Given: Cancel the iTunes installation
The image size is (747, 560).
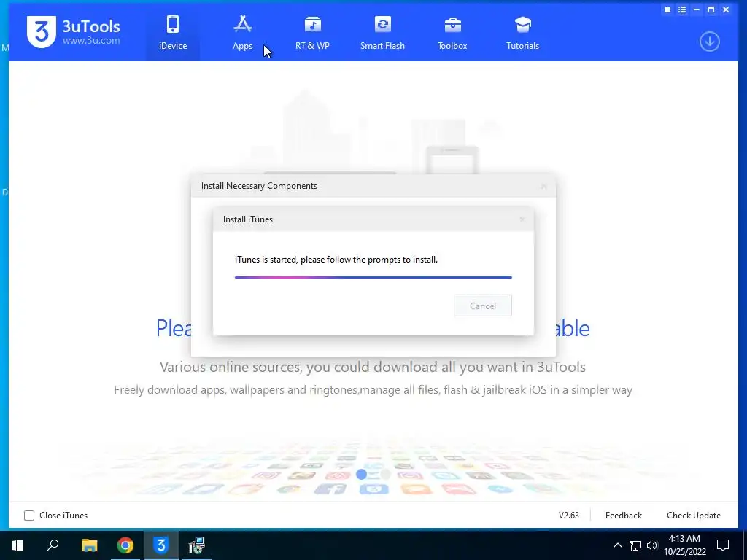Looking at the screenshot, I should coord(483,306).
